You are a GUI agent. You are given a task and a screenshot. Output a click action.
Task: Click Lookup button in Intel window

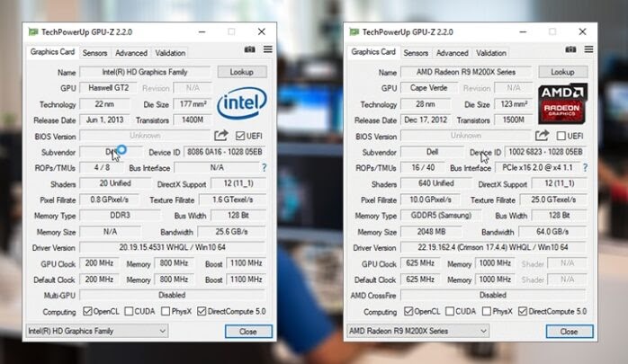(x=242, y=72)
